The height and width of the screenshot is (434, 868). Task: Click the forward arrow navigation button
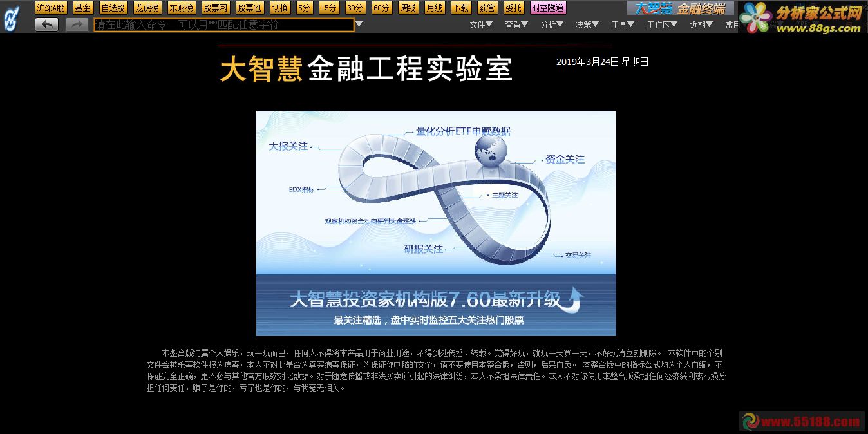pyautogui.click(x=77, y=24)
